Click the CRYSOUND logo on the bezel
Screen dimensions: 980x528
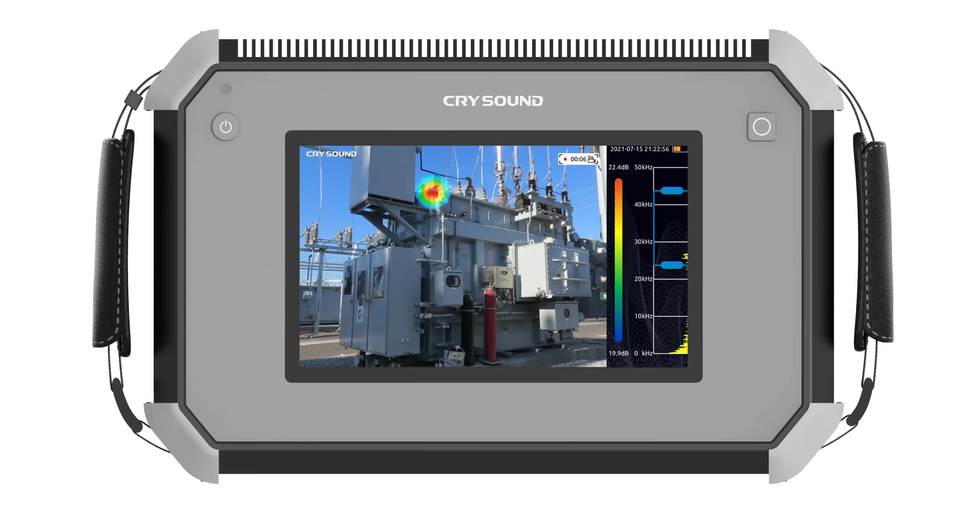click(493, 101)
